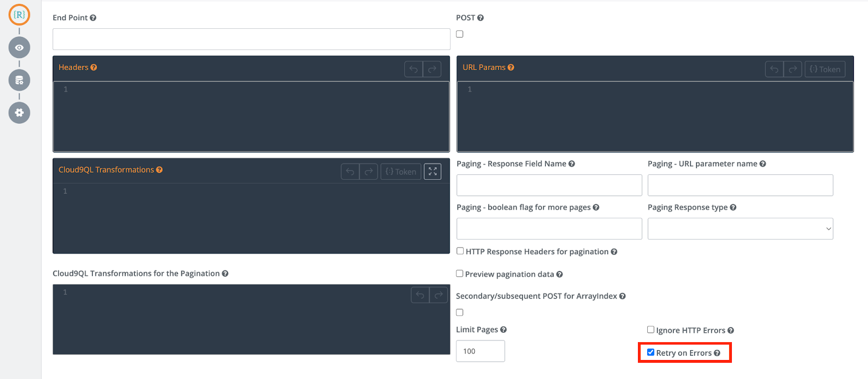Screen dimensions: 868x379
Task: Click Paging Response type help icon
Action: tap(733, 207)
